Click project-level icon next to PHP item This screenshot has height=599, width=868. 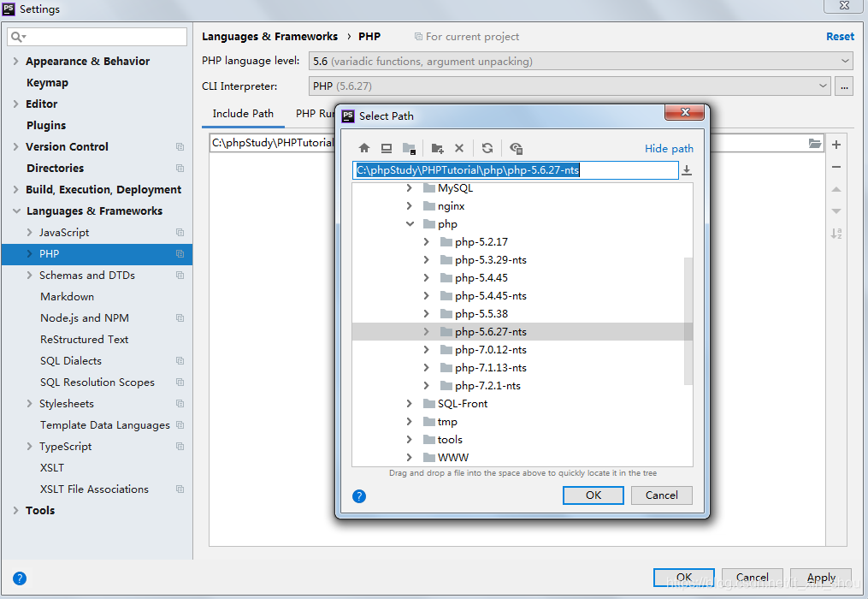coord(180,254)
